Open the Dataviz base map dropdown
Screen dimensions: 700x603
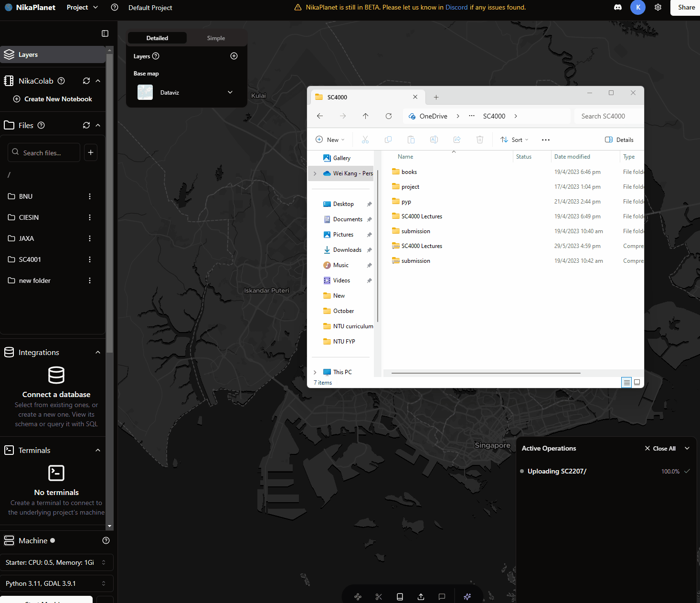230,92
